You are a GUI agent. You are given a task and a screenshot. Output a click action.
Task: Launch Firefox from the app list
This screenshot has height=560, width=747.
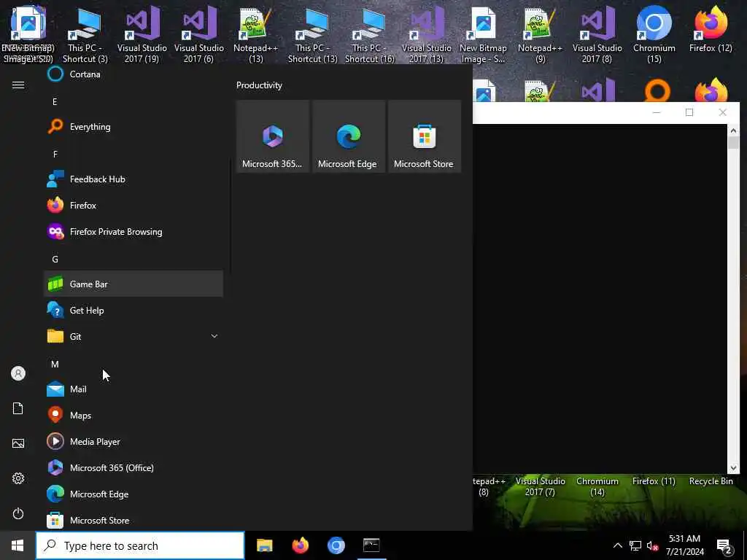[133, 205]
